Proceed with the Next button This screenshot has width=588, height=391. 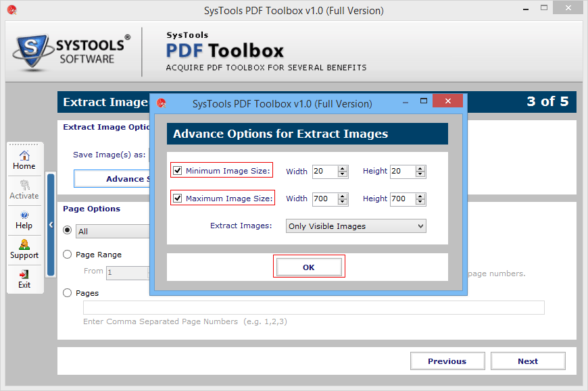(x=528, y=361)
